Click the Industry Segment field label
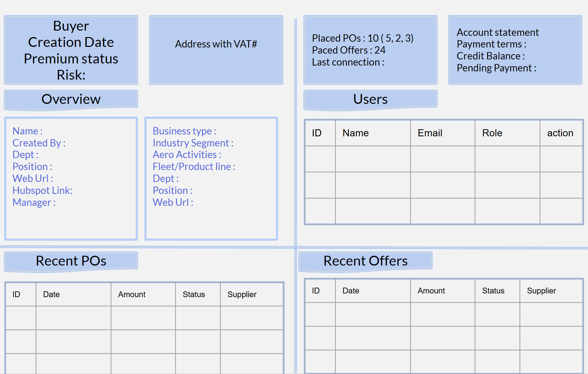Screen dimensions: 588x374 click(x=193, y=143)
